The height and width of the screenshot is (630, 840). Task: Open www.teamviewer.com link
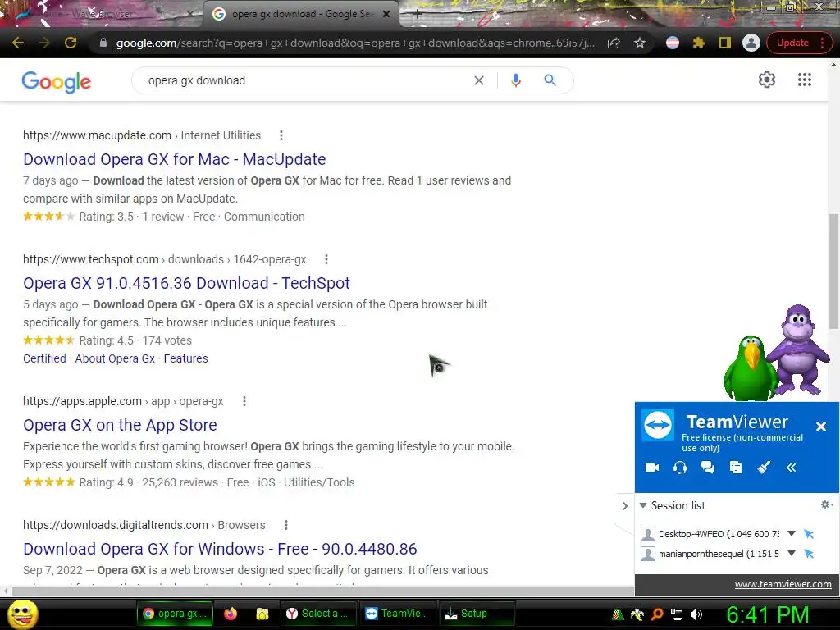(x=783, y=584)
